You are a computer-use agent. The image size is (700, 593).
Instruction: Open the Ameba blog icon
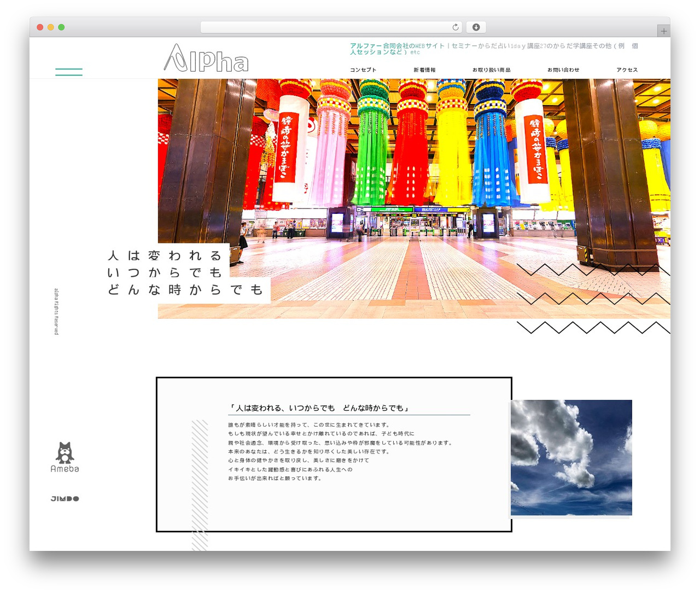[65, 457]
